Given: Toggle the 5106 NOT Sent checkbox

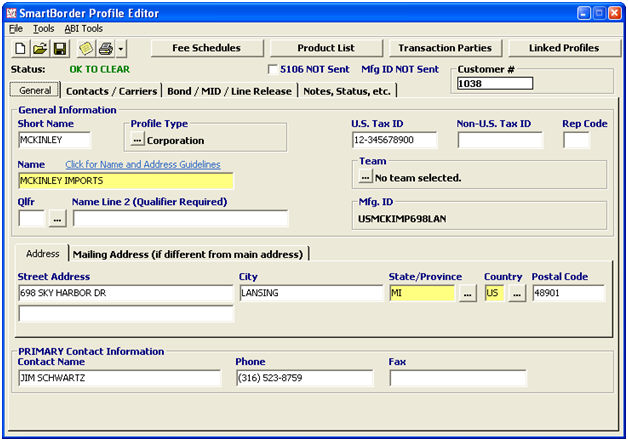Looking at the screenshot, I should (274, 70).
